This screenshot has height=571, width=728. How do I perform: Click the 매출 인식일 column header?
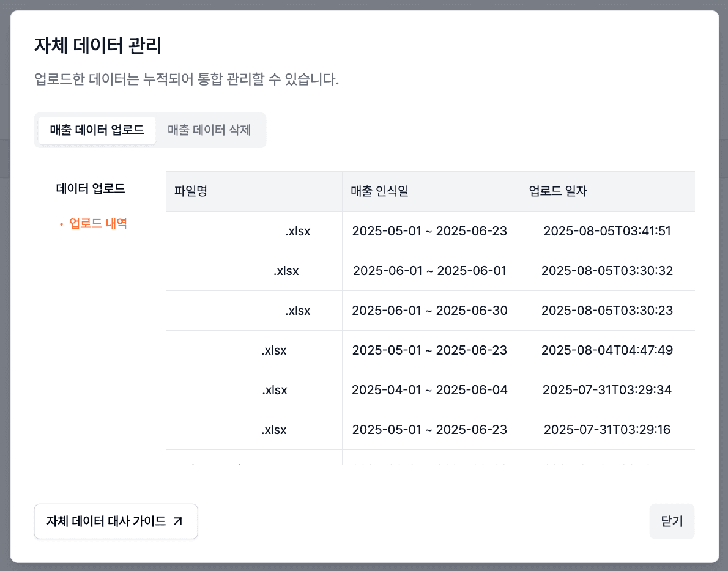[379, 191]
